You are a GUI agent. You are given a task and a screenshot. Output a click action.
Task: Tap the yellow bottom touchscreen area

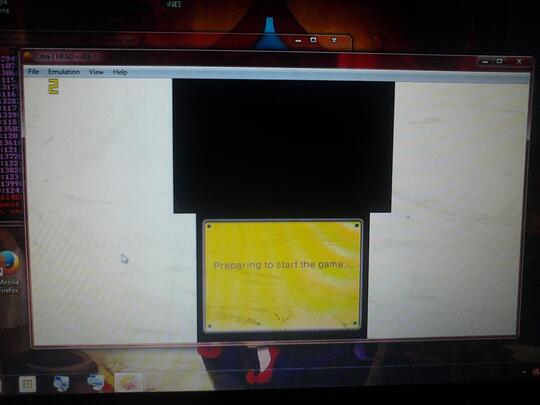tap(282, 276)
